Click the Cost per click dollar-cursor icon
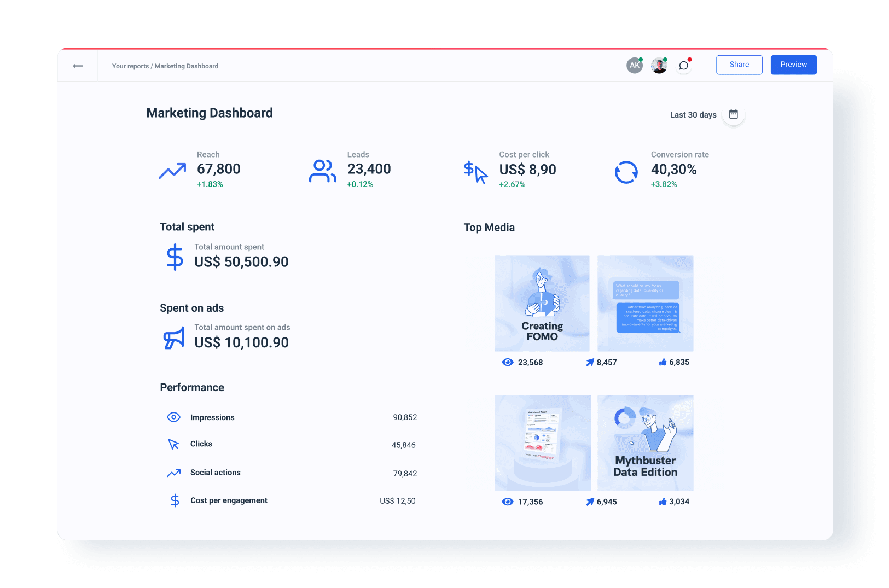 pyautogui.click(x=474, y=171)
